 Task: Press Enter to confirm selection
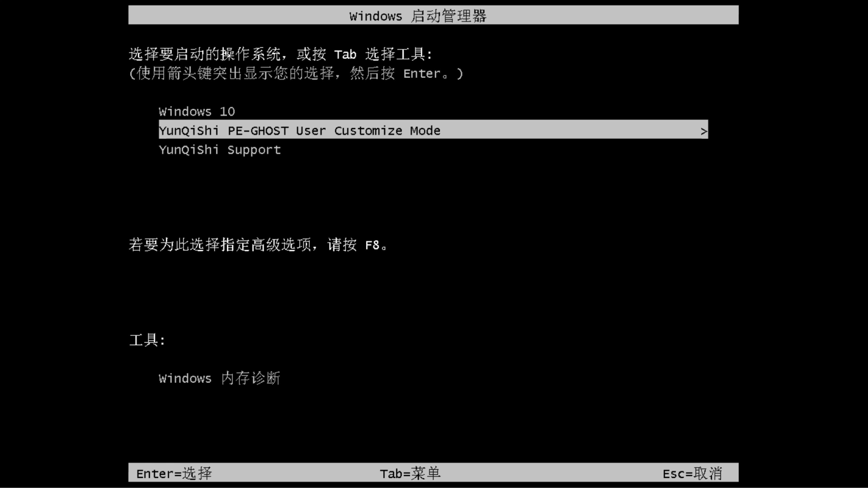click(x=173, y=473)
